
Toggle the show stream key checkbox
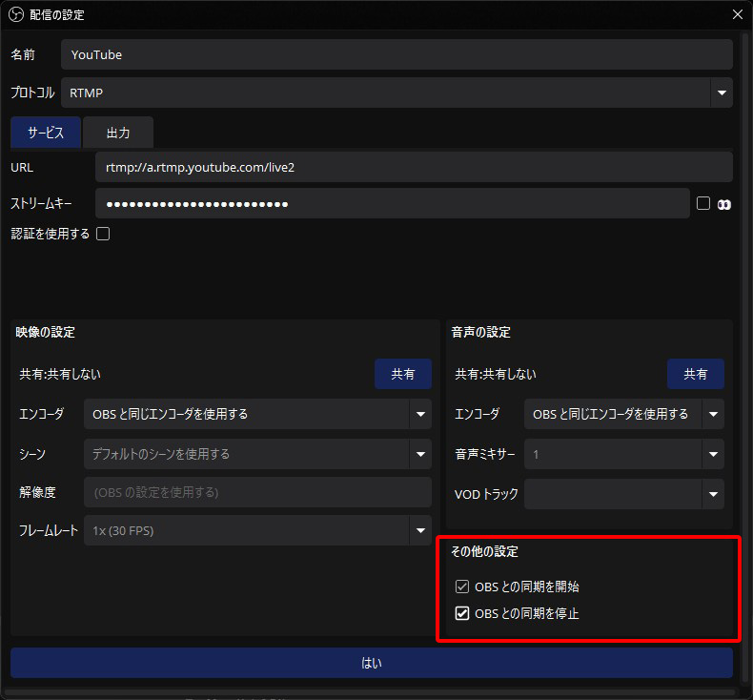point(703,204)
